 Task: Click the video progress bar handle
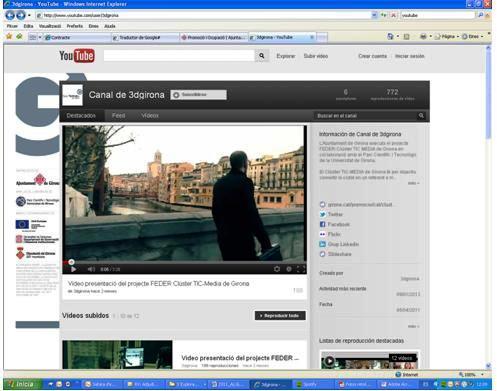[x=71, y=262]
